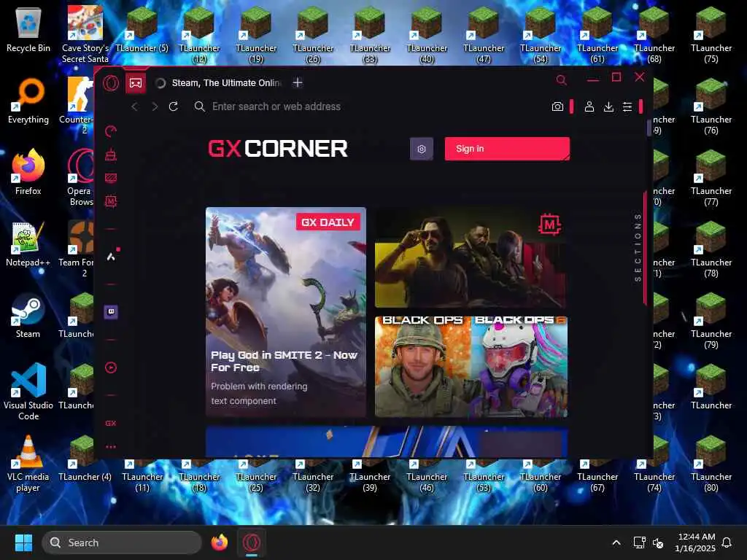This screenshot has width=747, height=560.
Task: Open the Black Ops 6 helmet card
Action: pos(519,367)
